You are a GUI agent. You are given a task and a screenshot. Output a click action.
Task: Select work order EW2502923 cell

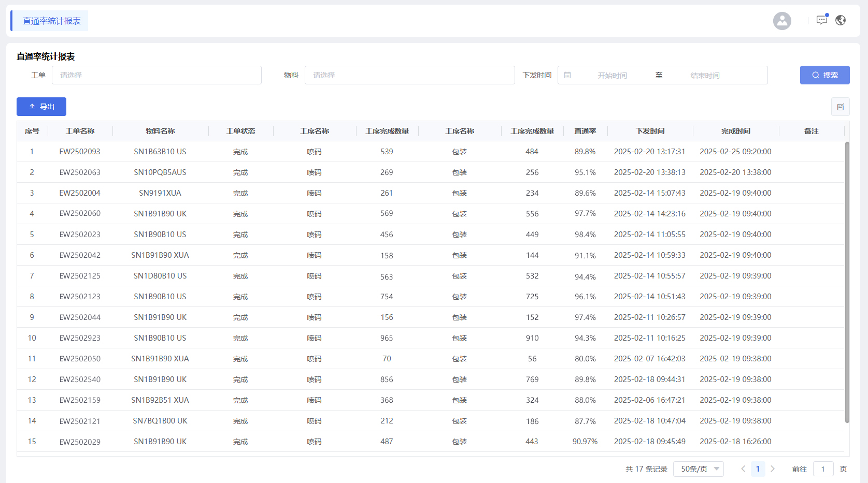click(x=80, y=338)
